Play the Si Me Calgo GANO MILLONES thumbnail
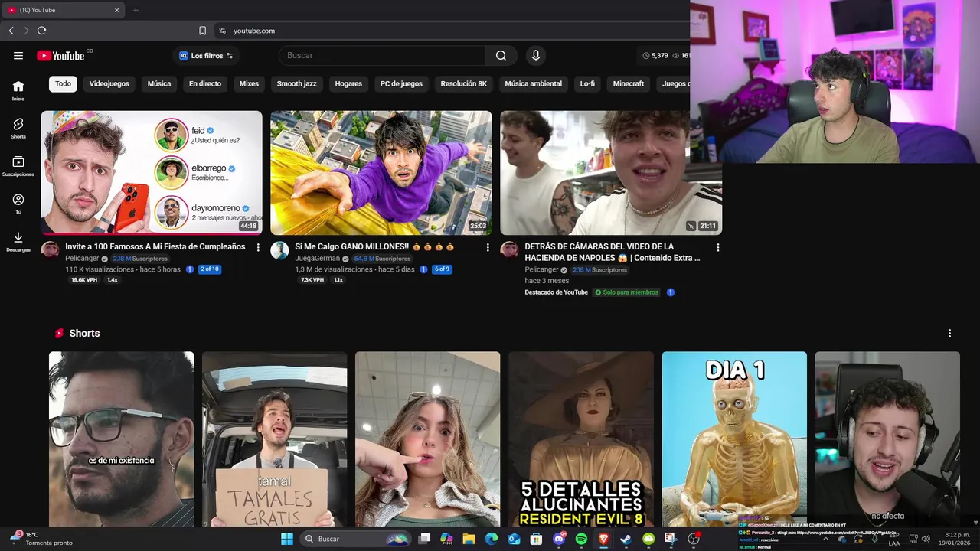The image size is (980, 551). (381, 173)
